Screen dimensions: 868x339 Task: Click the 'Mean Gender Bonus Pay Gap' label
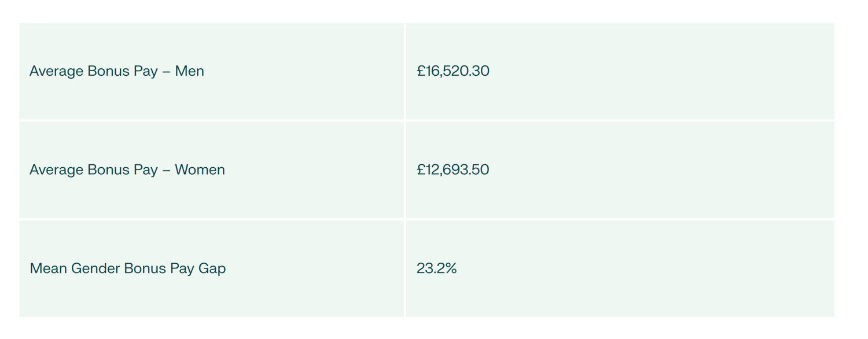tap(128, 268)
